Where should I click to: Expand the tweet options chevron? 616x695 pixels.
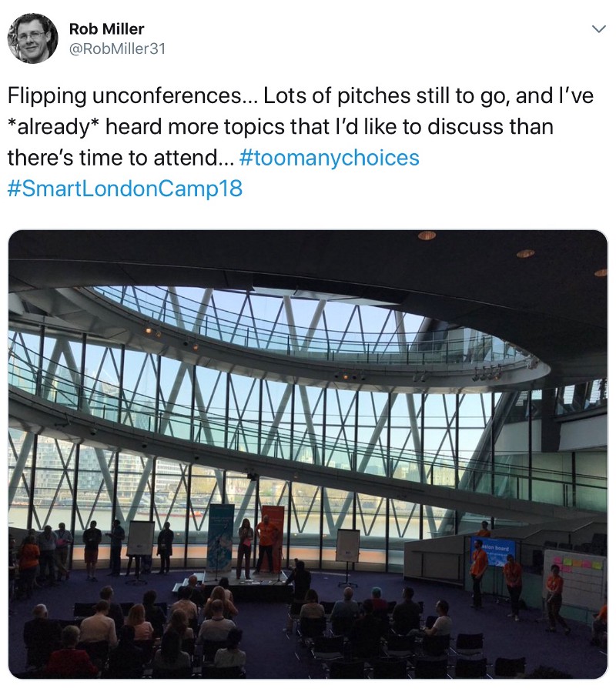pos(598,29)
